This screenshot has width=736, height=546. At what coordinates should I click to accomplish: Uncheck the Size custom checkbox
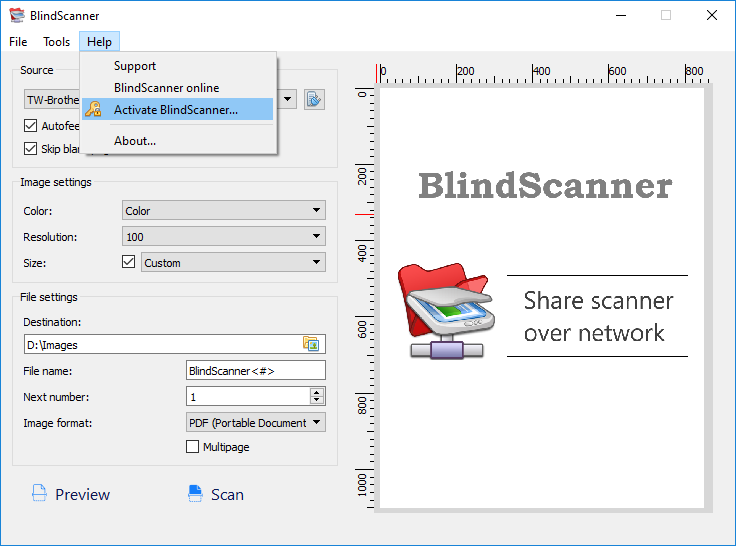pyautogui.click(x=129, y=261)
